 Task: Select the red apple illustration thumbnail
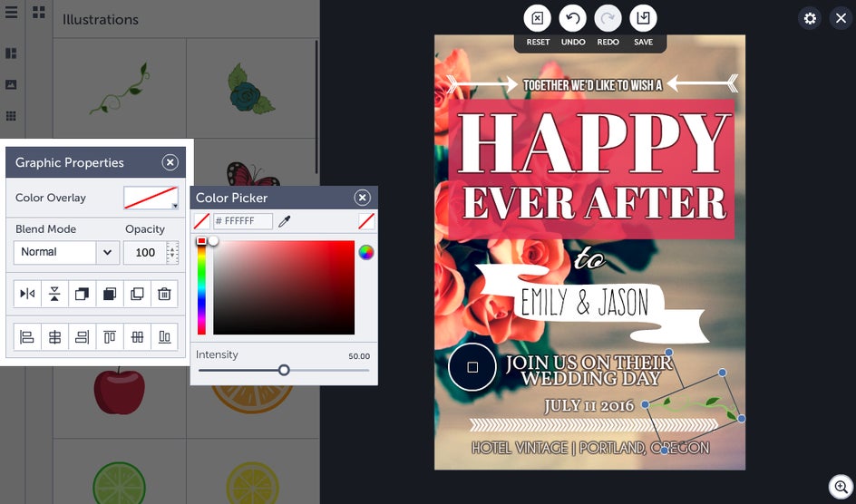(x=120, y=391)
